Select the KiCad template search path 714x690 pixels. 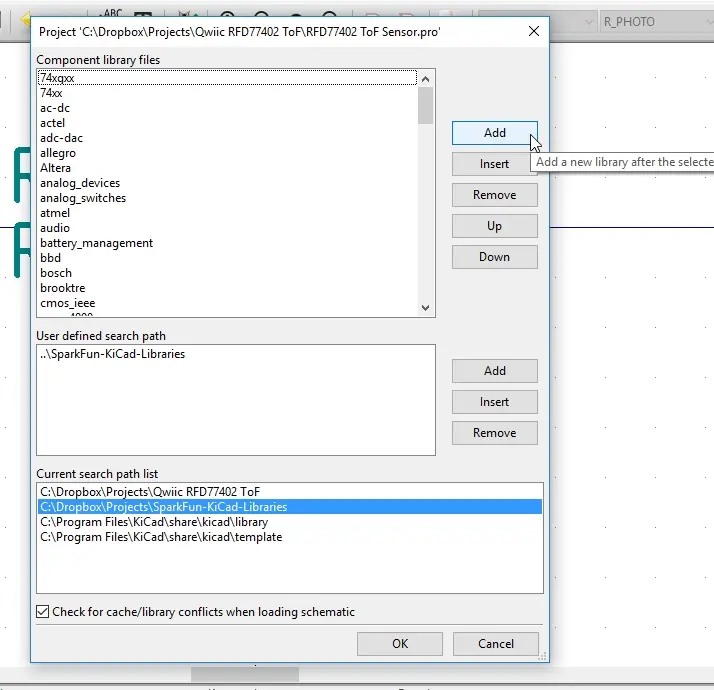(161, 537)
